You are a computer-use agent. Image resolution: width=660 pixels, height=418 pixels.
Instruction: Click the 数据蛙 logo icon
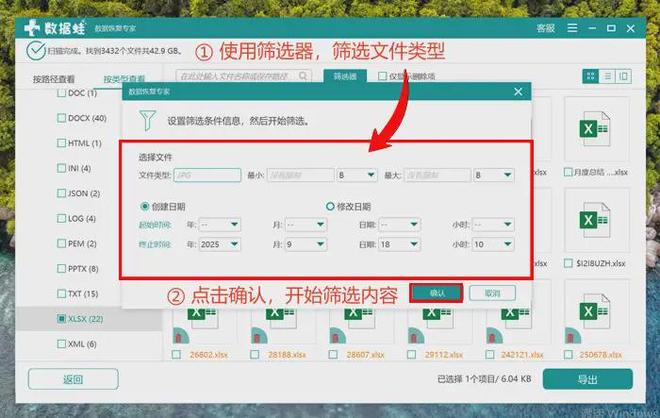click(32, 28)
